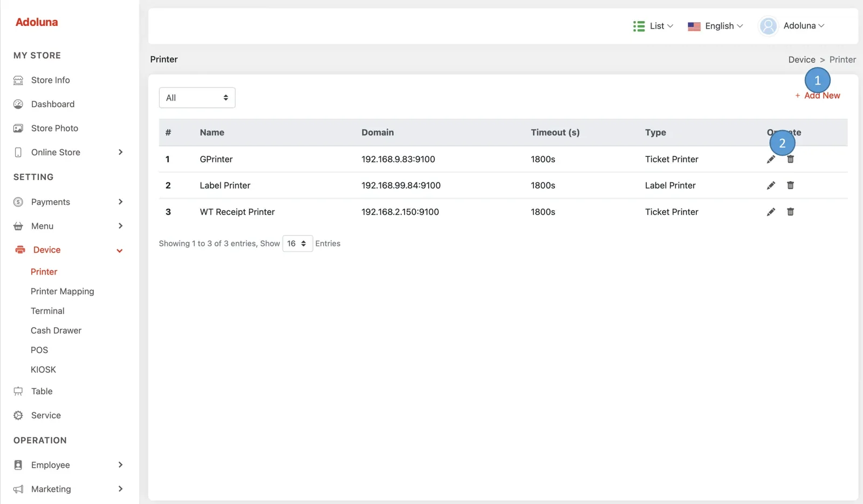Image resolution: width=863 pixels, height=504 pixels.
Task: Click the Marketing megaphone icon
Action: click(18, 489)
